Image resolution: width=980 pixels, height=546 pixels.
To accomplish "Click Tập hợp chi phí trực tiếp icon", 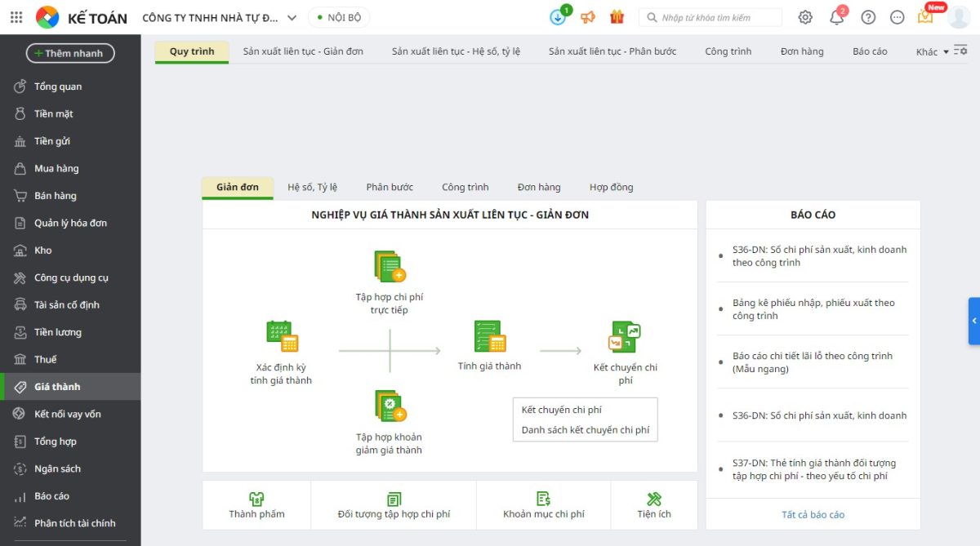I will pyautogui.click(x=390, y=267).
